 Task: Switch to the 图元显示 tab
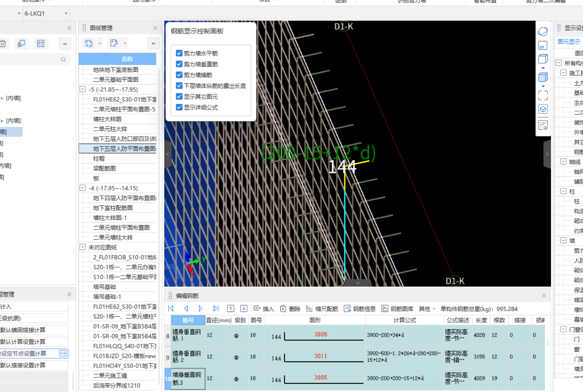tap(569, 42)
